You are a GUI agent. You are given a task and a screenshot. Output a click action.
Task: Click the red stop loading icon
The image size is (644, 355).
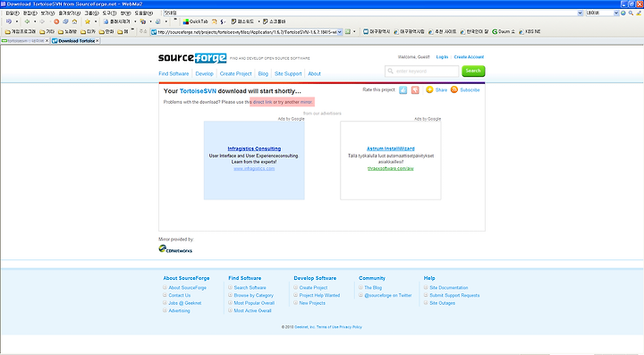tap(56, 21)
